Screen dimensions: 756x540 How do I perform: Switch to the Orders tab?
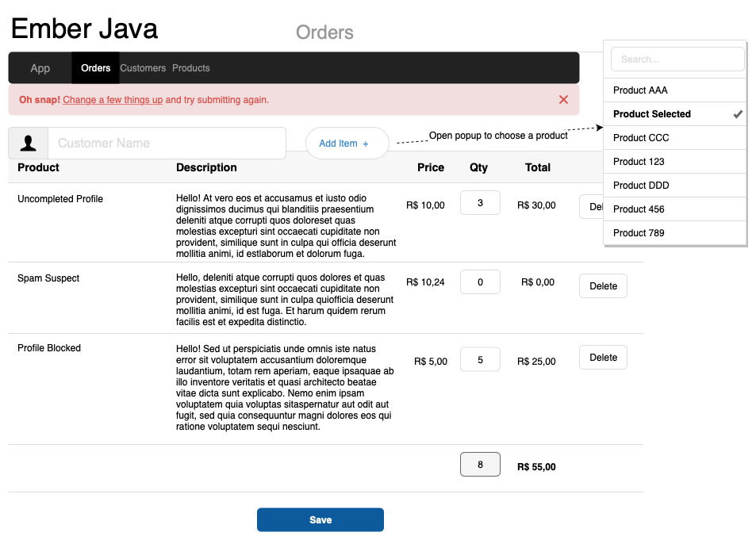95,68
